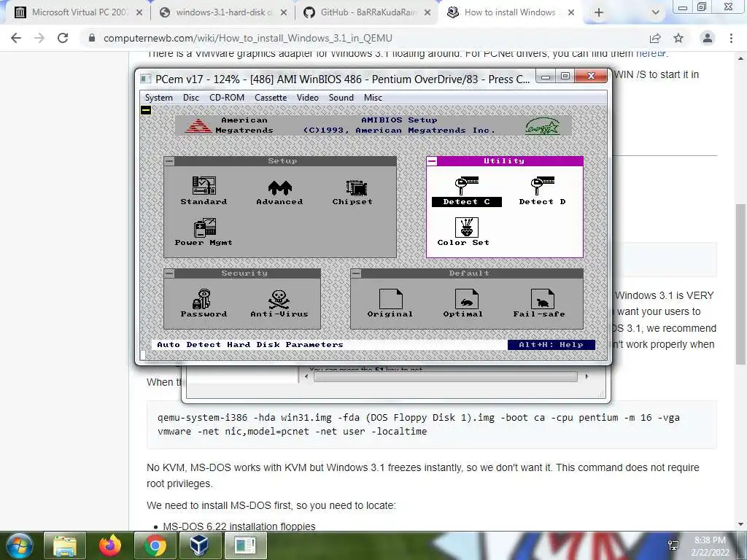Open the PCem Misc menu
Viewport: 747px width, 560px height.
point(373,98)
